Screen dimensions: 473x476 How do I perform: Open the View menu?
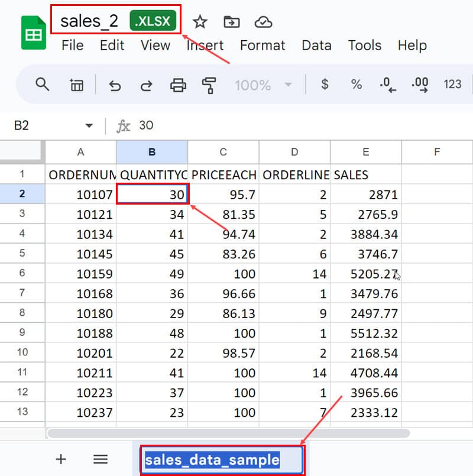click(x=155, y=46)
